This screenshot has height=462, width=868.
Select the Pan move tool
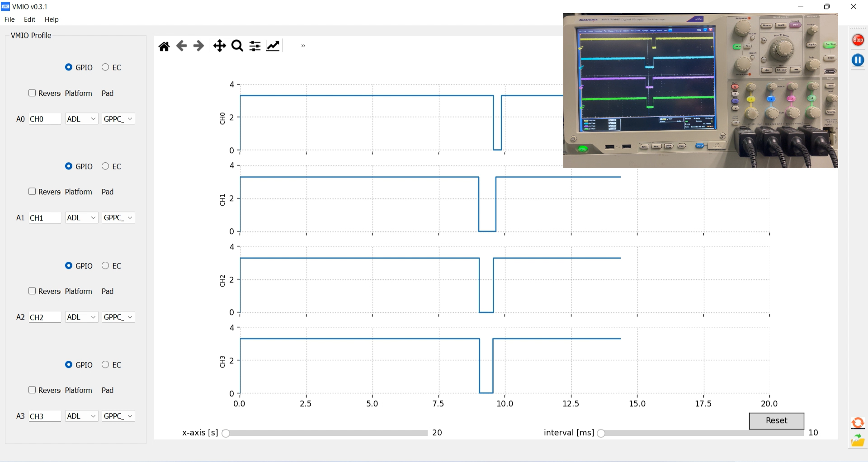(219, 46)
